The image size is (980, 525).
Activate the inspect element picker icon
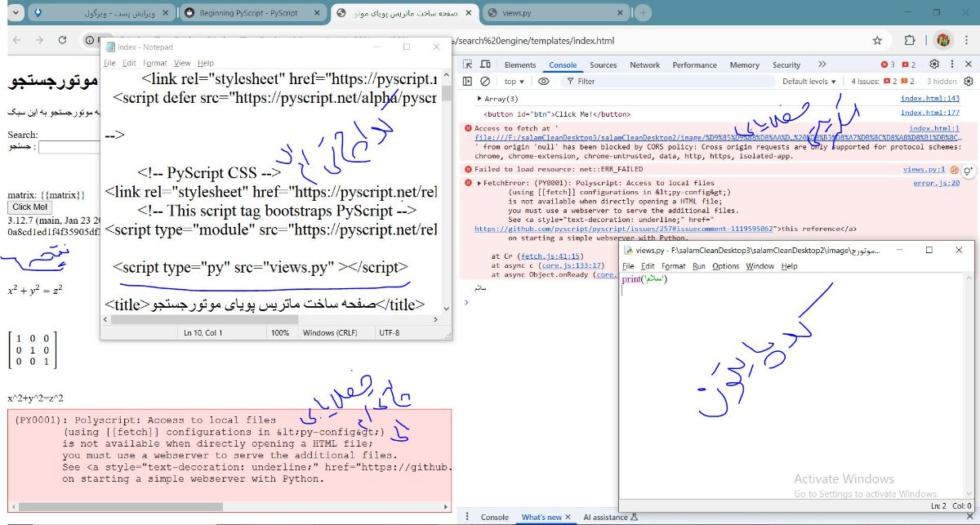click(468, 65)
